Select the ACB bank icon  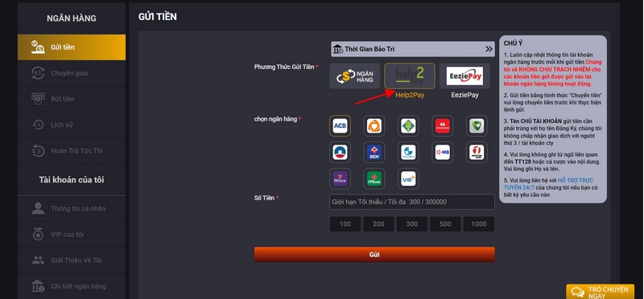[x=340, y=126]
